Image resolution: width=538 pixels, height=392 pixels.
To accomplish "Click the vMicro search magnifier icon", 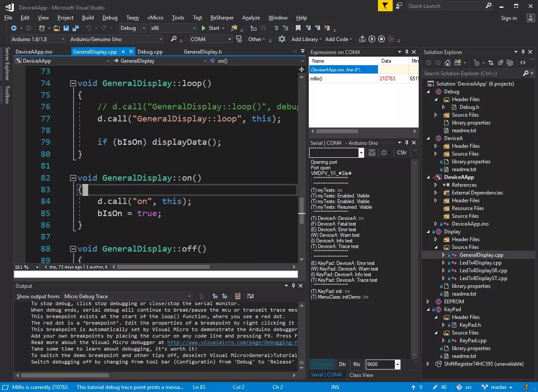I will pos(173,39).
